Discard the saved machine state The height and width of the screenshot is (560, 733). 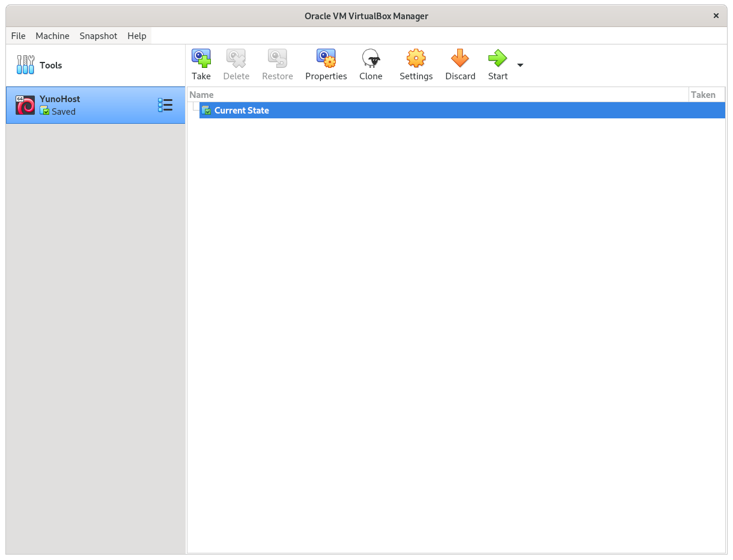point(460,59)
